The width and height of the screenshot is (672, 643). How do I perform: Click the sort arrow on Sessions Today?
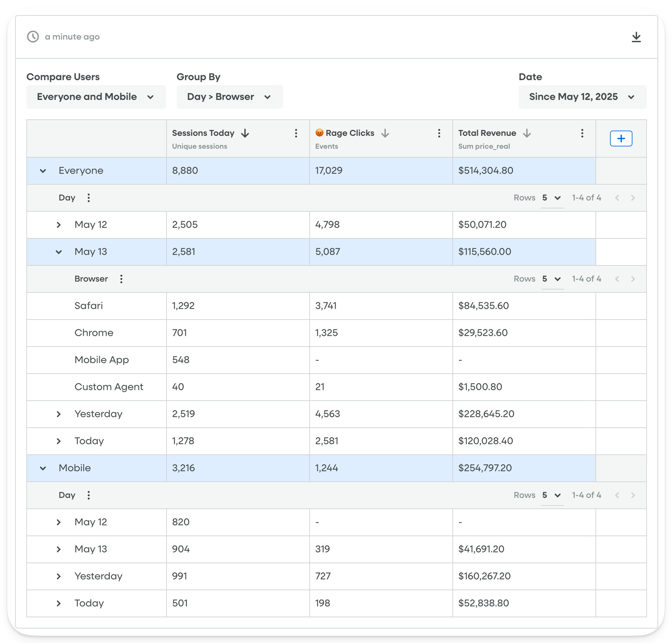point(245,133)
